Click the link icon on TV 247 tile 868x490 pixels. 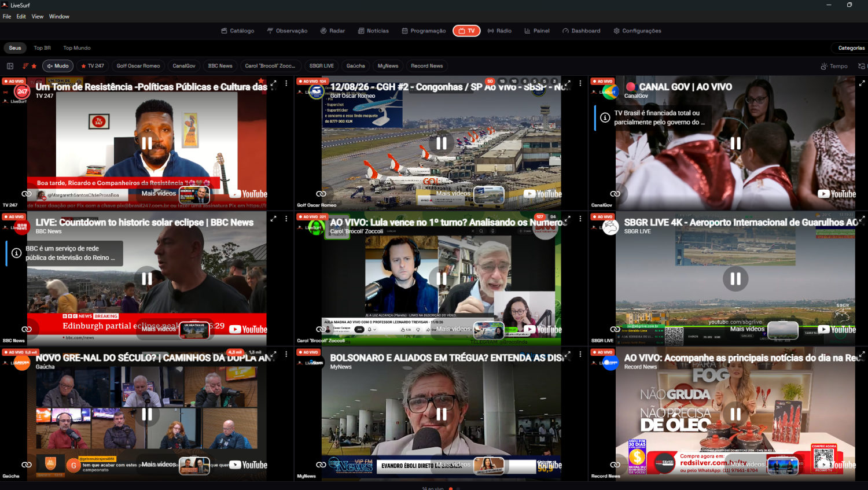27,194
